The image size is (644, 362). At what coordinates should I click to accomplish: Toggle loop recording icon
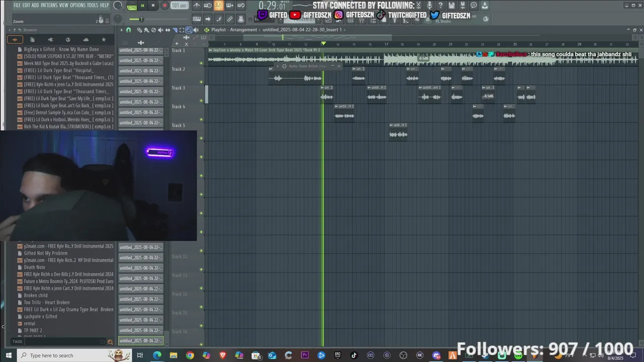click(240, 6)
